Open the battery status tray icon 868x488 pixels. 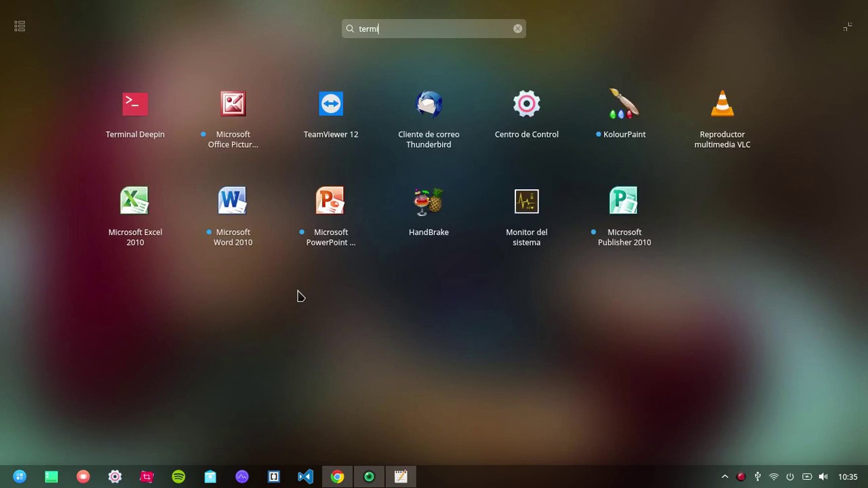(x=807, y=477)
